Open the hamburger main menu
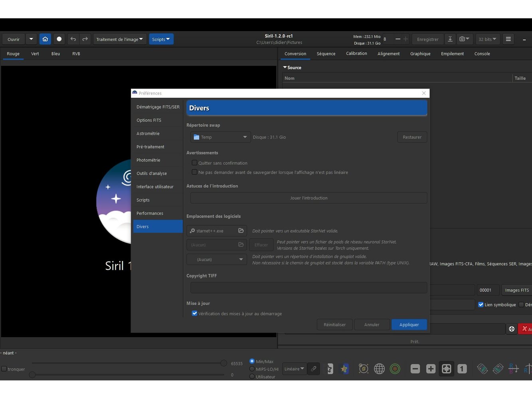Screen dimensions: 532x399 pyautogui.click(x=508, y=39)
